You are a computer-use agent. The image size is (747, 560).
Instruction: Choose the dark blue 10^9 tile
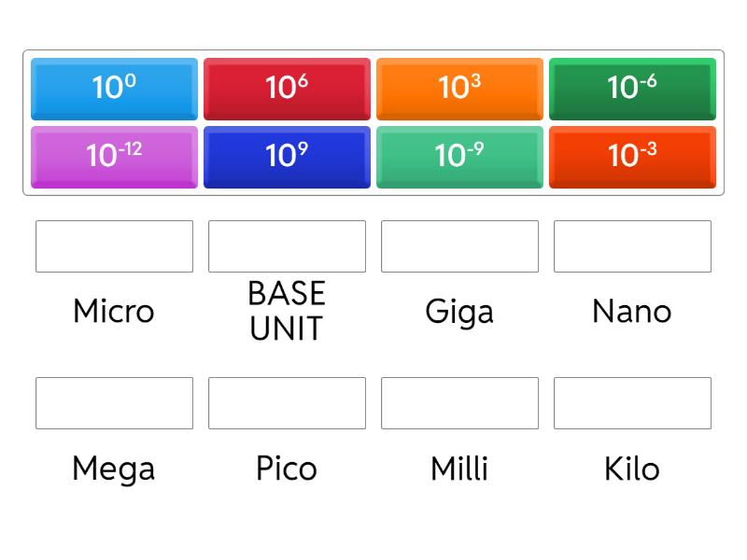tap(287, 156)
